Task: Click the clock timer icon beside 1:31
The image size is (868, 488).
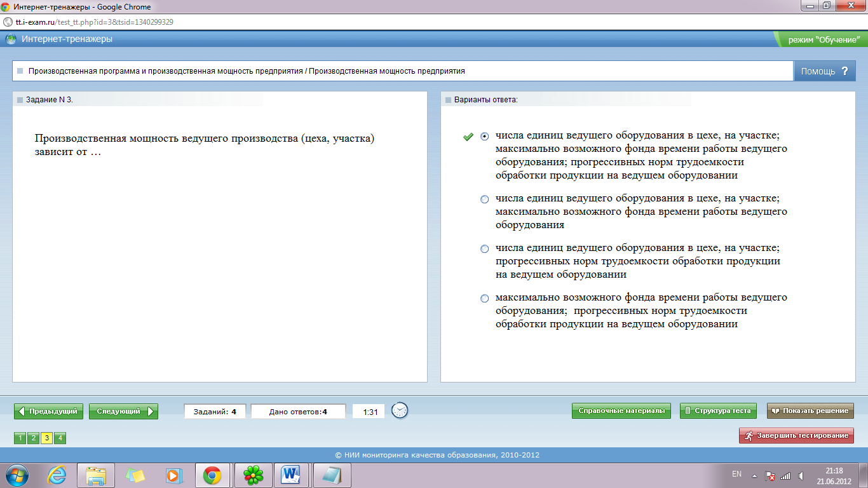Action: point(400,410)
